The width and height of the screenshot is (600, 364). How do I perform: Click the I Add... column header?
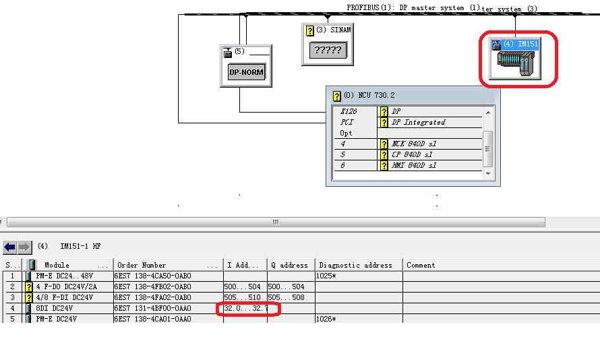[x=245, y=265]
